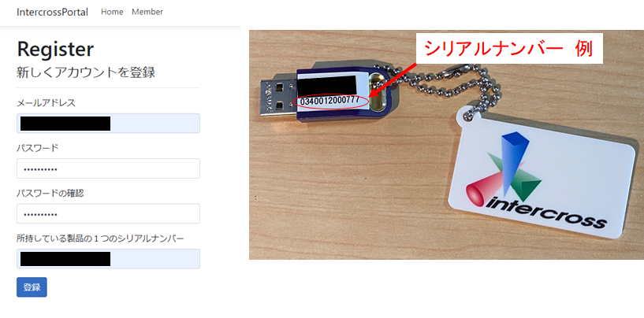
Task: Click the 新しくアカウントを登録 subtitle
Action: pos(86,72)
